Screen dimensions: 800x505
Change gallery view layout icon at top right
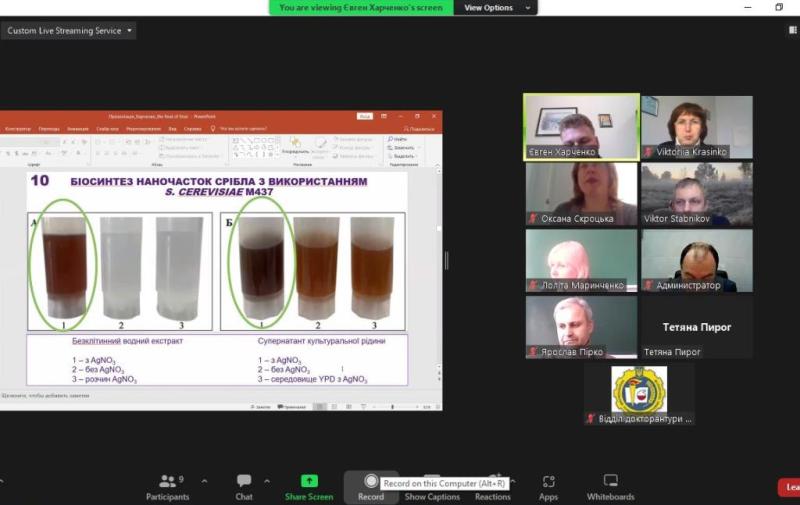(x=793, y=30)
